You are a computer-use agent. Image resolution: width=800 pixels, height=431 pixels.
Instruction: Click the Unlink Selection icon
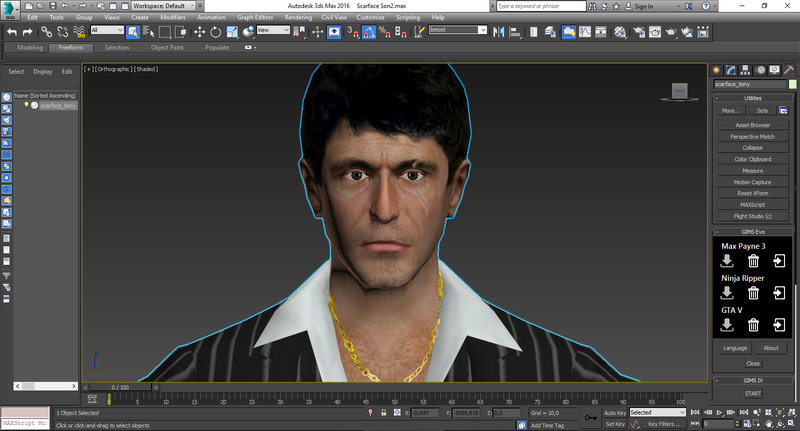pyautogui.click(x=63, y=32)
